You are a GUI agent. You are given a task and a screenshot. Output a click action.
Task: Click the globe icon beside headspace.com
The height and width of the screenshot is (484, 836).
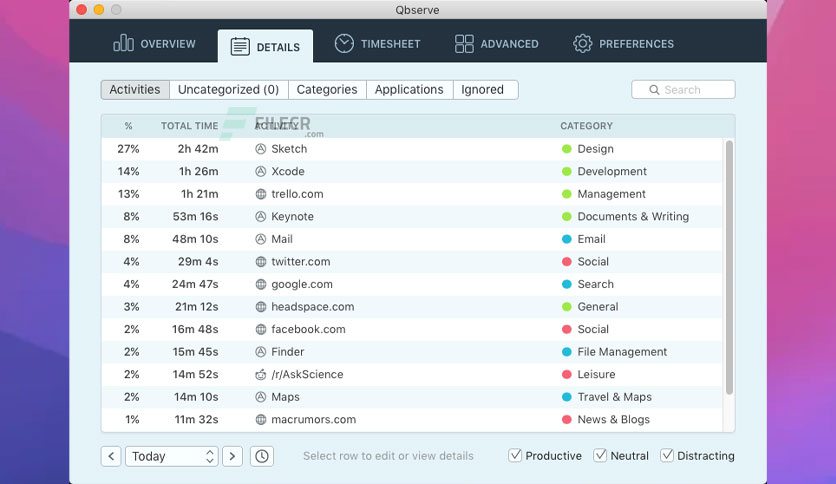click(x=260, y=306)
